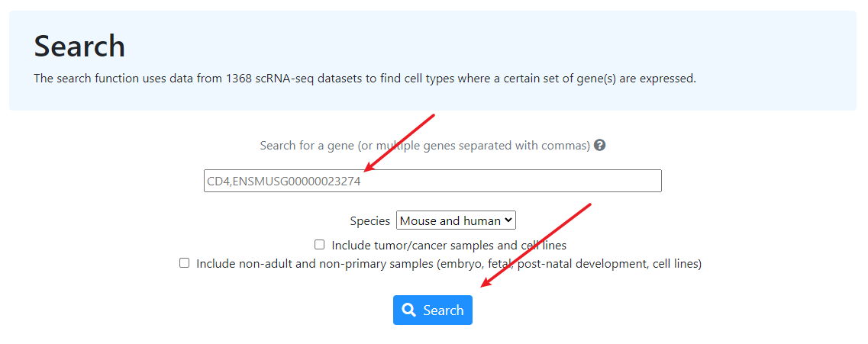This screenshot has width=868, height=344.
Task: Click the large 'Search' page heading
Action: point(79,46)
